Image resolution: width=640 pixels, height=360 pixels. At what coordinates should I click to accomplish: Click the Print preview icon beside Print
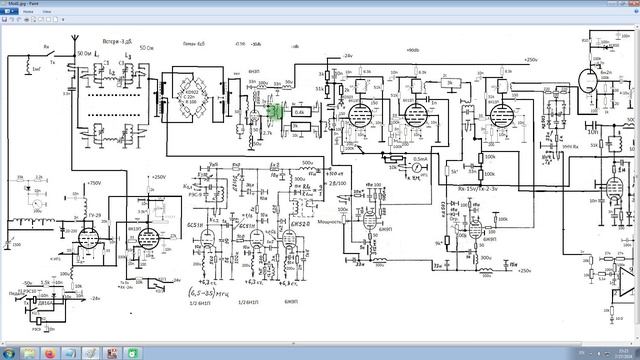(34, 19)
